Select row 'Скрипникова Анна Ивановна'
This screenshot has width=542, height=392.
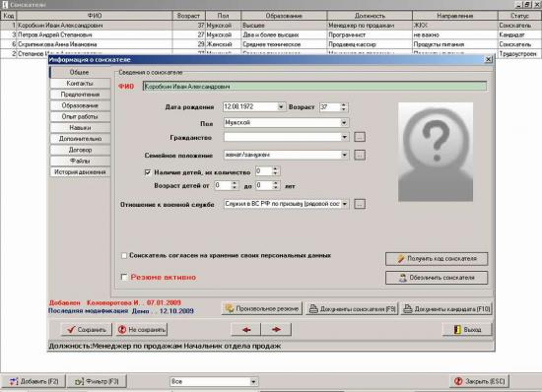(x=271, y=44)
